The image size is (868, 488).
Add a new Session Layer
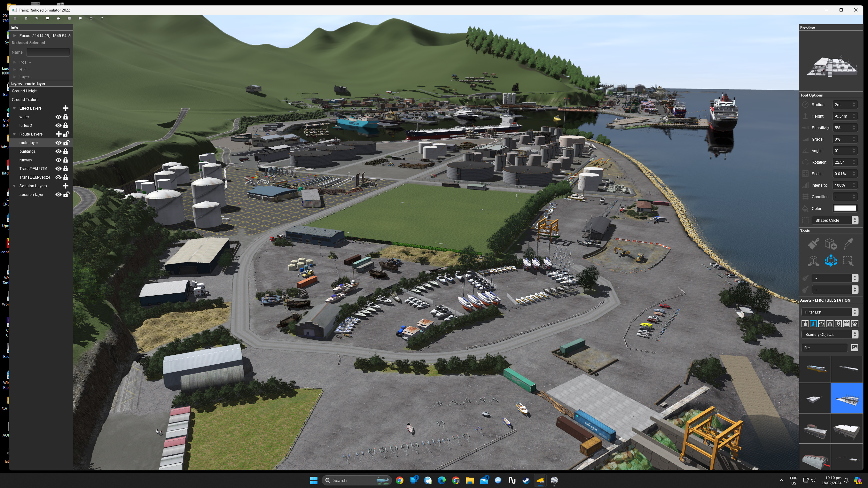[65, 186]
